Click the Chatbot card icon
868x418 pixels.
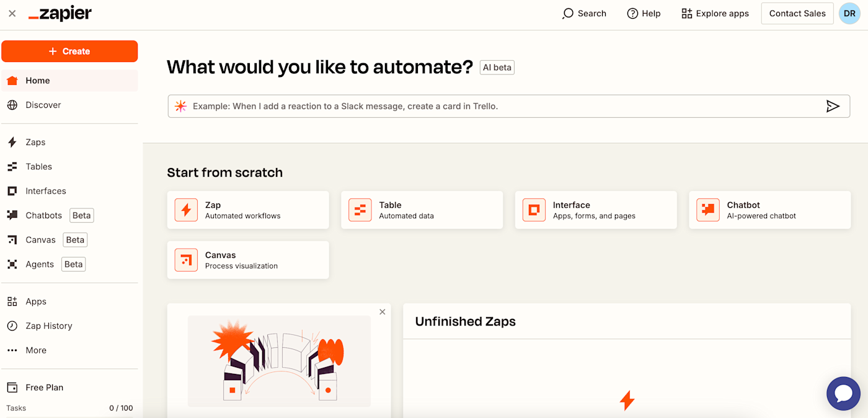pyautogui.click(x=708, y=210)
